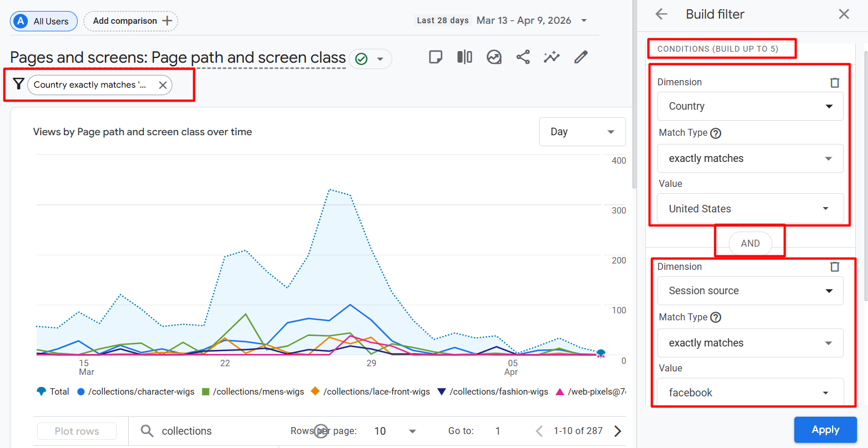Open the annotations note icon

(x=436, y=57)
